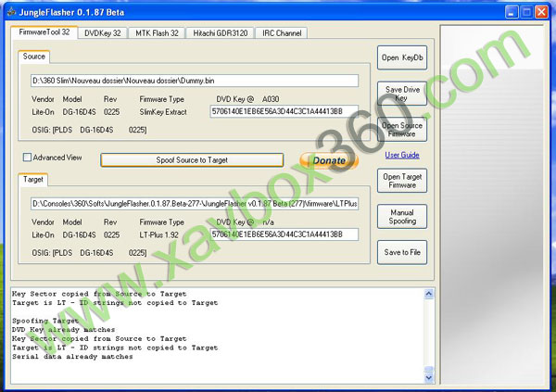Click the 'Spoofing Target' log line
Image resolution: width=556 pixels, height=392 pixels.
pos(45,321)
